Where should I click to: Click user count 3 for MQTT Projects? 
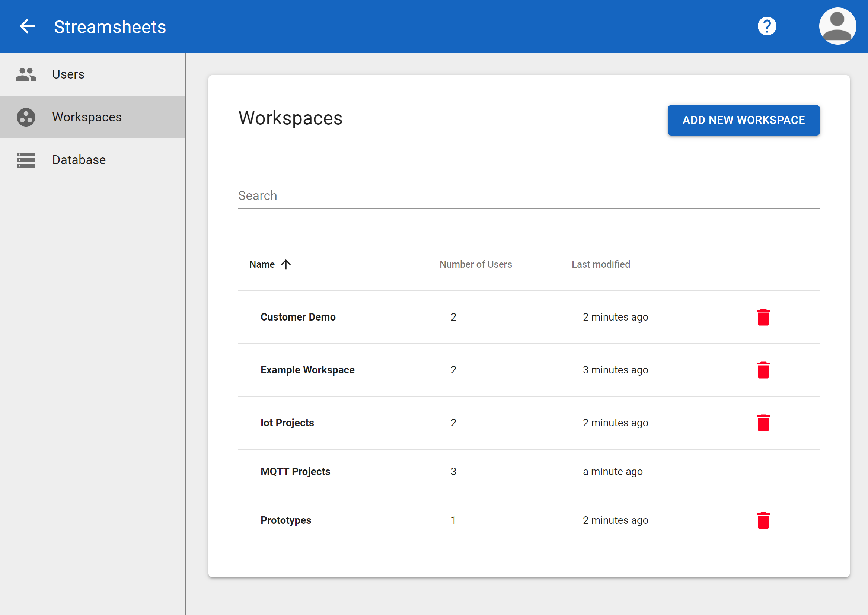pyautogui.click(x=453, y=471)
